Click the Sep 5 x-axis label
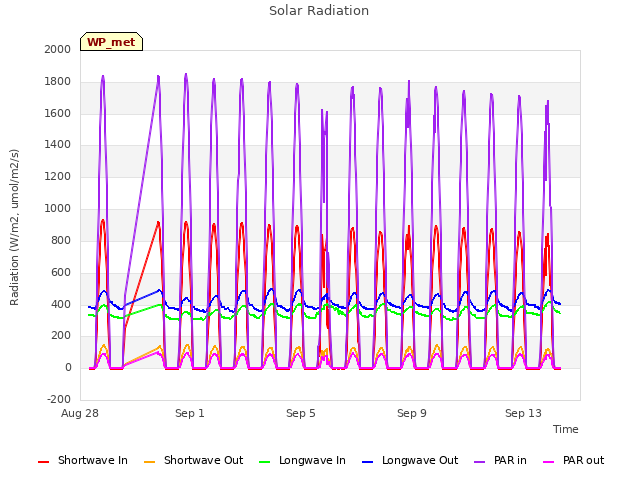This screenshot has height=480, width=640. 301,413
